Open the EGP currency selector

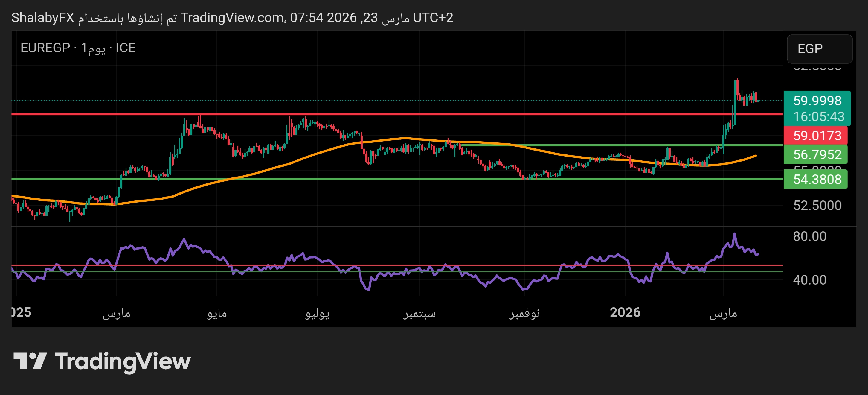(x=819, y=49)
